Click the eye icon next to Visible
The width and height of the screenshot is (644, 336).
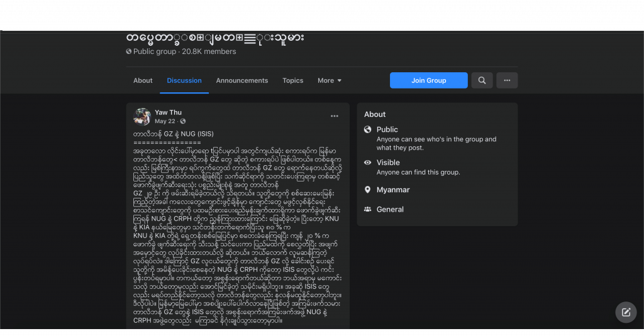[x=367, y=163]
